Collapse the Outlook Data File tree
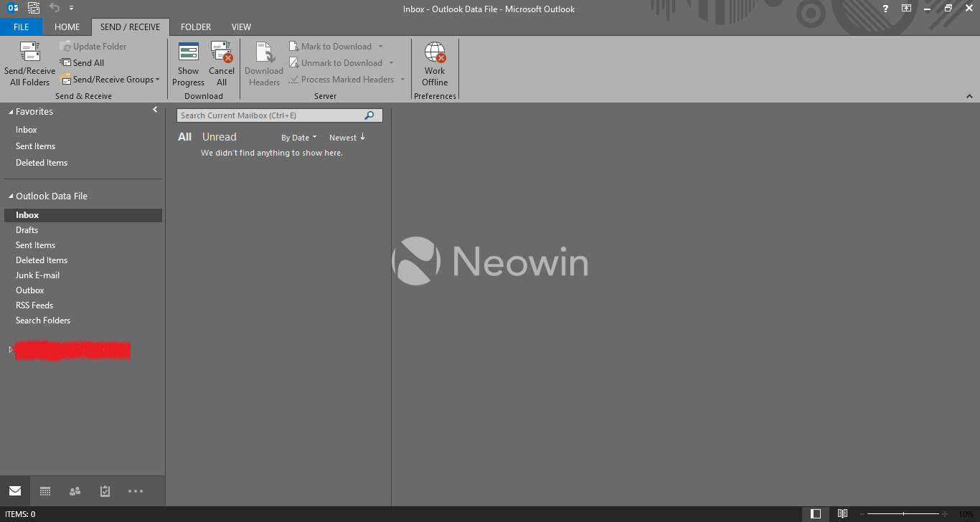 click(11, 196)
